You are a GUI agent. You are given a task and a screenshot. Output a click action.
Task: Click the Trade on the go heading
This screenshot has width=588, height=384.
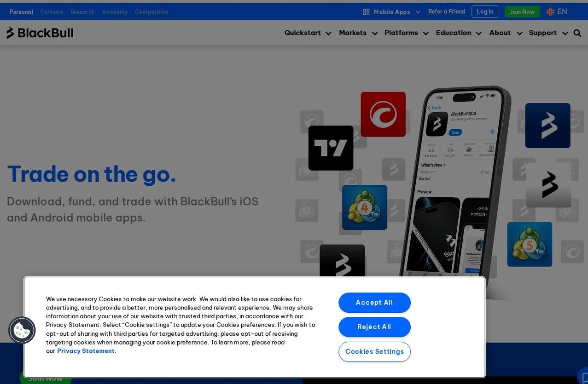click(x=92, y=174)
